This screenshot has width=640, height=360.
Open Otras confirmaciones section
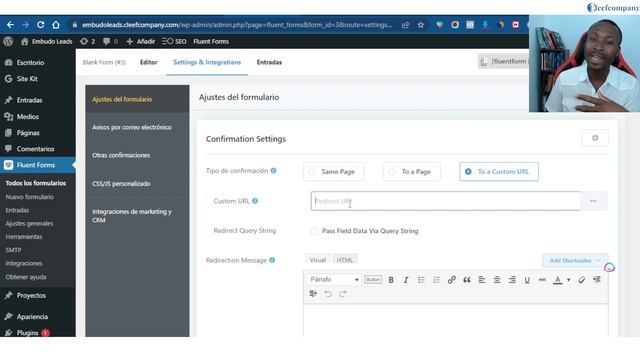tap(137, 155)
